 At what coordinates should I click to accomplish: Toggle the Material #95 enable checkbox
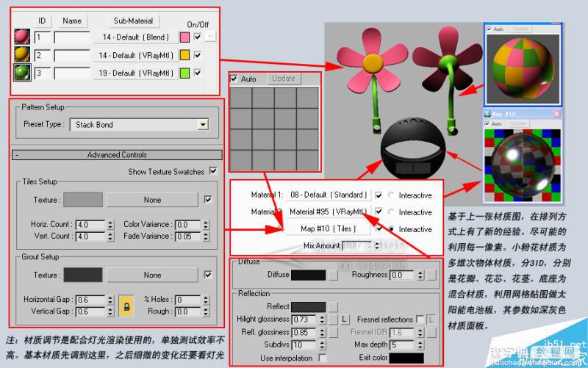pos(379,212)
